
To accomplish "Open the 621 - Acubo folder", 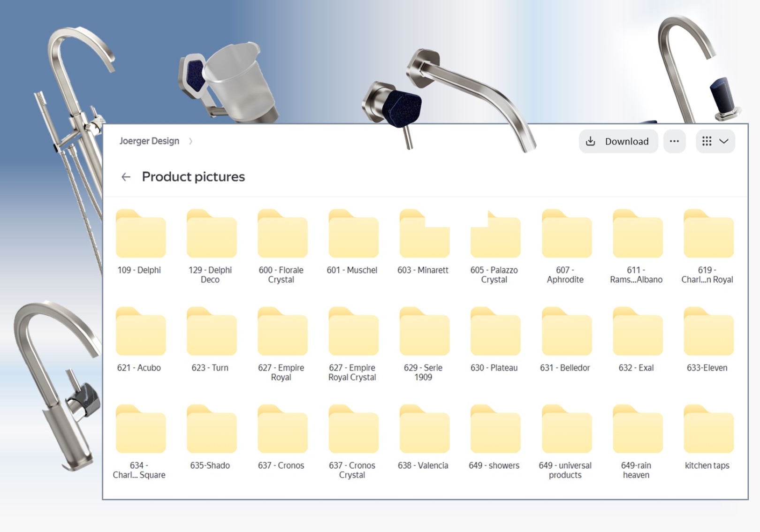I will [140, 332].
